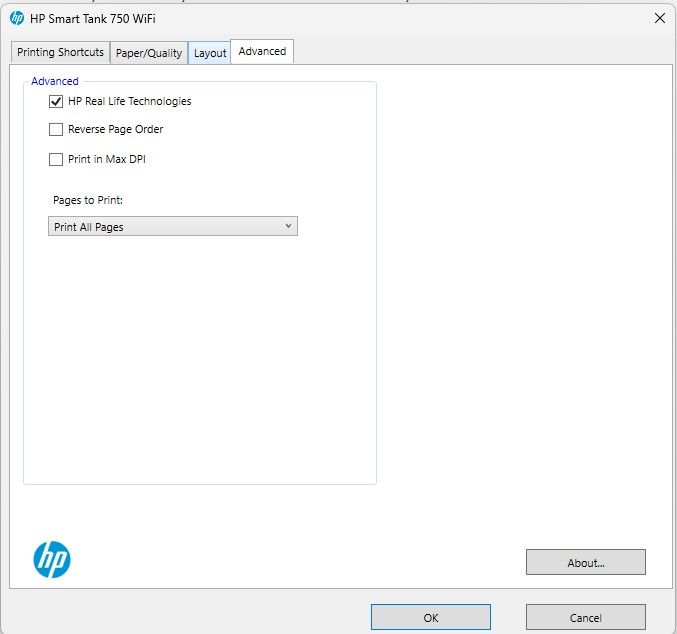Click the 'HP Smart Tank 750 WiFi' window title

click(93, 19)
